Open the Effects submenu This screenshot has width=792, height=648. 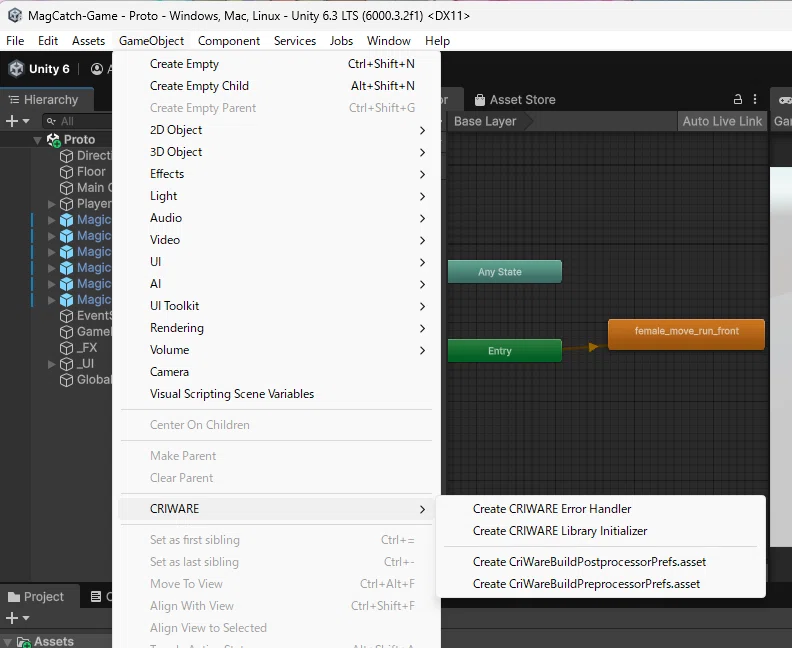click(276, 174)
